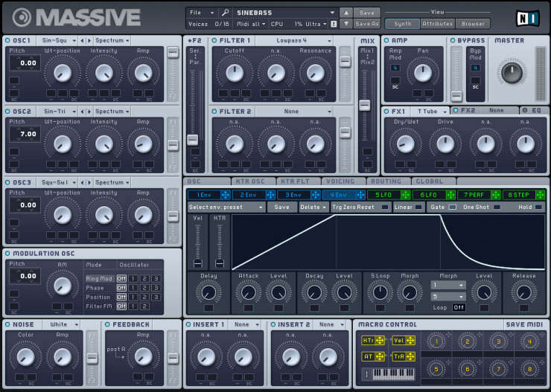Click the KTr macro crosshair handle
The width and height of the screenshot is (551, 392).
tap(380, 340)
